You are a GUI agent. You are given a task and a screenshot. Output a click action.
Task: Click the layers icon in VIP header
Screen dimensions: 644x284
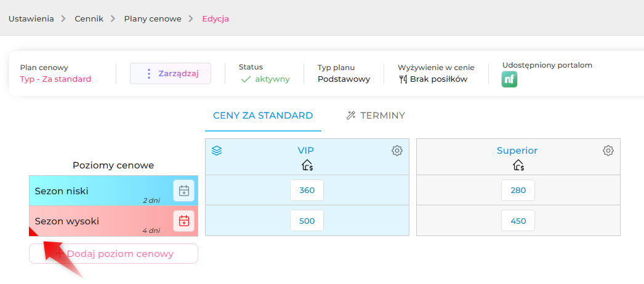pyautogui.click(x=217, y=151)
